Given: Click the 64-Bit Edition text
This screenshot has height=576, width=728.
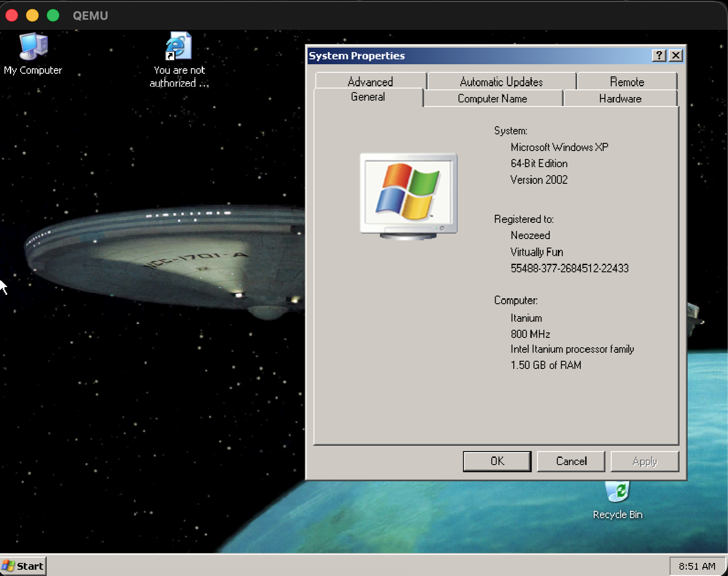Looking at the screenshot, I should pyautogui.click(x=539, y=164).
